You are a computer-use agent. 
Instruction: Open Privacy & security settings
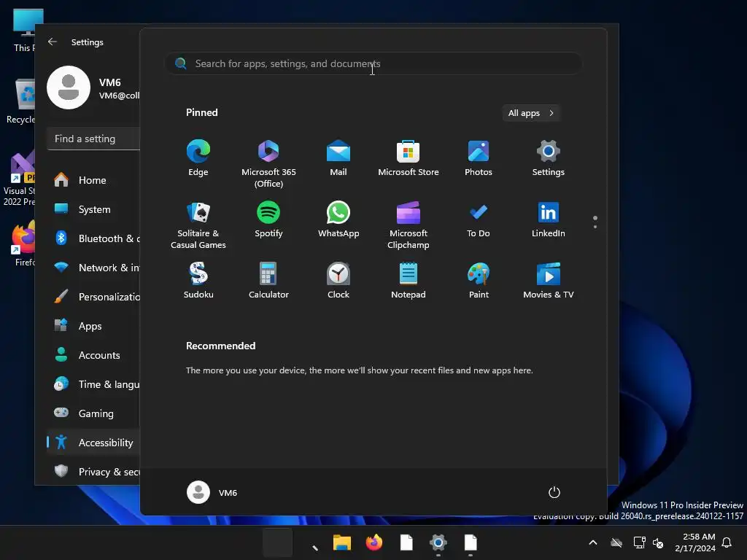94,472
